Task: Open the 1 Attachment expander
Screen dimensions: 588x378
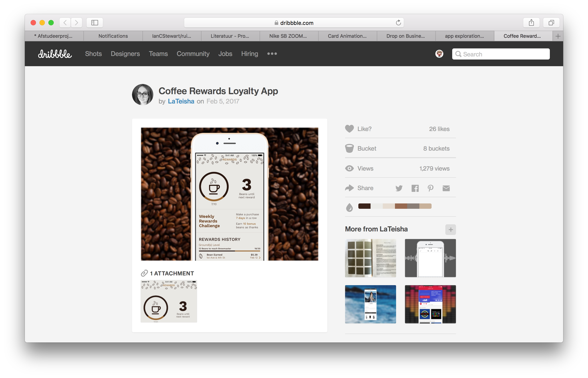Action: tap(167, 273)
